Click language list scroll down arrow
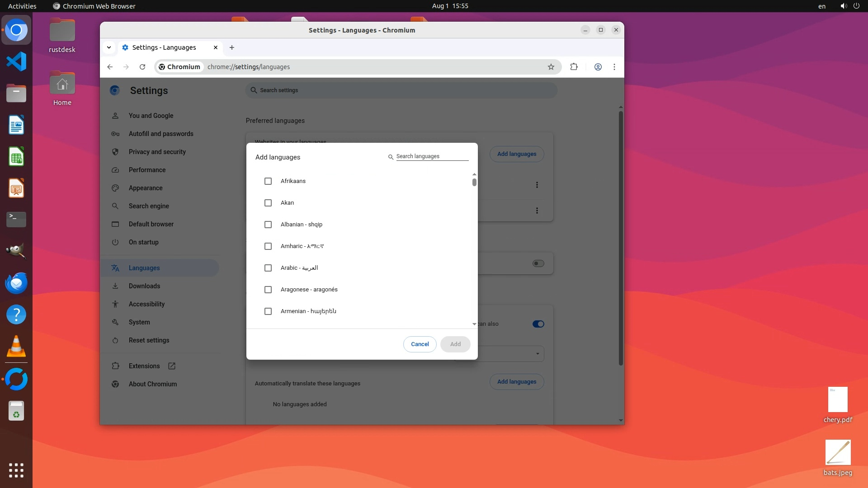Image resolution: width=868 pixels, height=488 pixels. (474, 324)
